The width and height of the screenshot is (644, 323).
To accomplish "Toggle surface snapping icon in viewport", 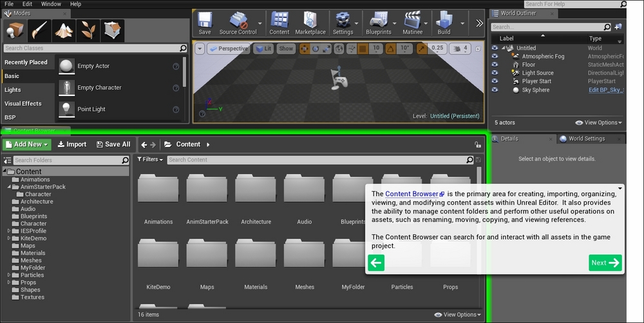I will 352,49.
